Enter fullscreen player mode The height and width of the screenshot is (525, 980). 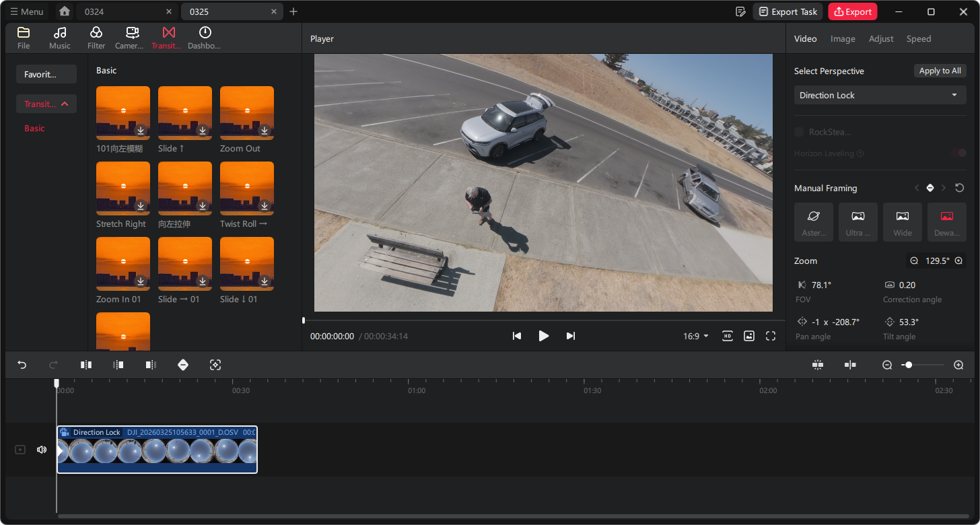pos(771,336)
